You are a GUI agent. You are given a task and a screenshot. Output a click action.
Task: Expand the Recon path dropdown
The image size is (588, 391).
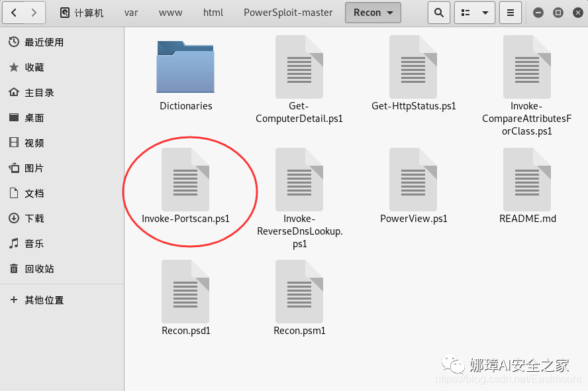[x=373, y=13]
